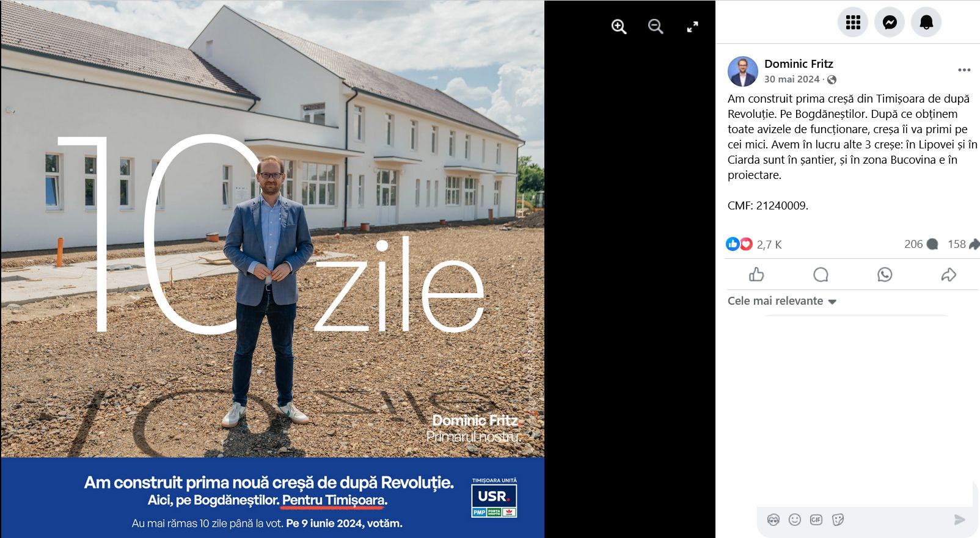The height and width of the screenshot is (538, 980).
Task: Open Dominic Fritz profile picture
Action: [x=743, y=71]
